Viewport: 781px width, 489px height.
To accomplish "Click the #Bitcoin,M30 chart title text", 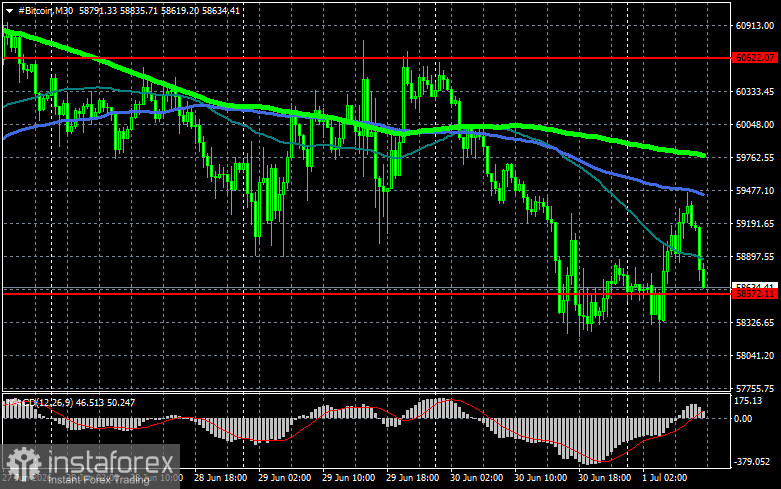I will 46,10.
